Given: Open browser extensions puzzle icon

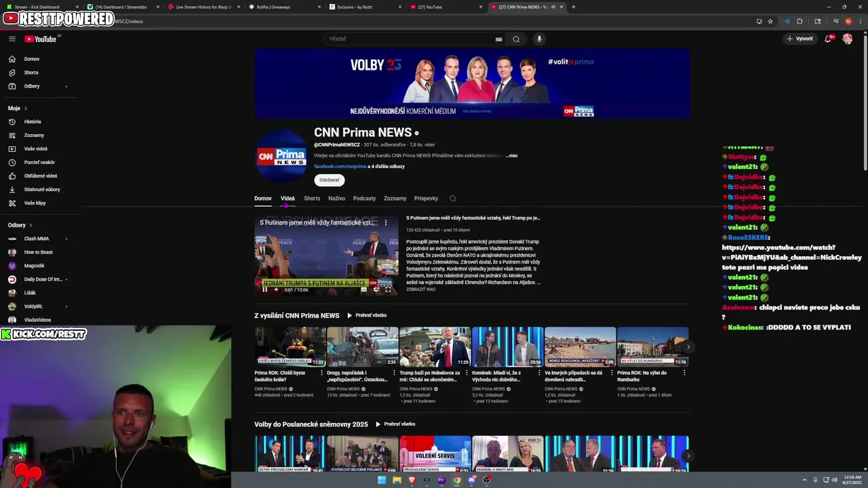Looking at the screenshot, I should 800,21.
